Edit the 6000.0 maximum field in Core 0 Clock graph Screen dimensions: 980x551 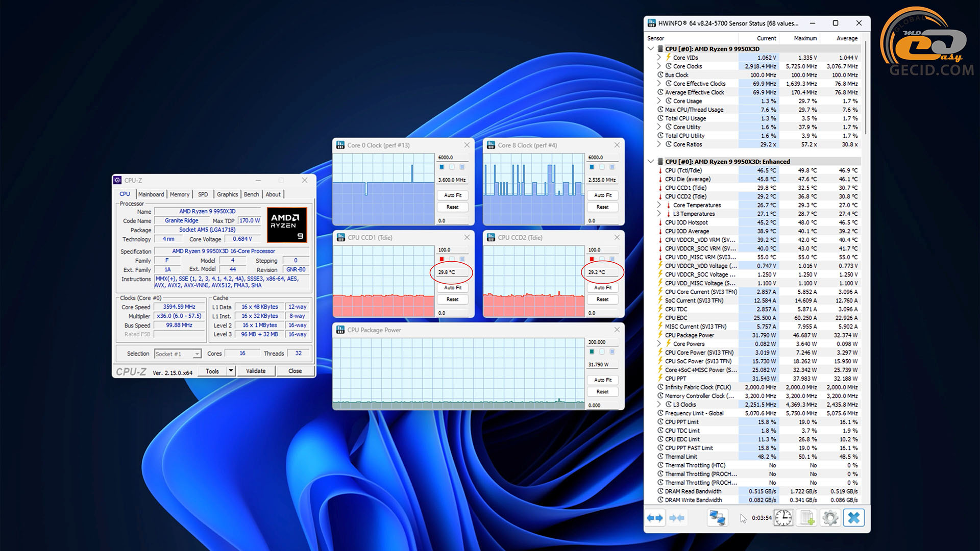click(453, 158)
